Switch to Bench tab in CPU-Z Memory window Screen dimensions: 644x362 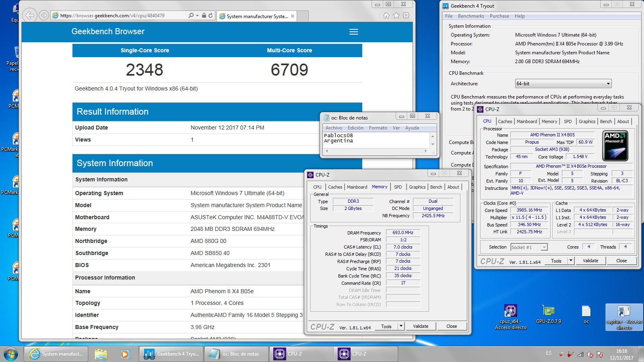point(436,187)
